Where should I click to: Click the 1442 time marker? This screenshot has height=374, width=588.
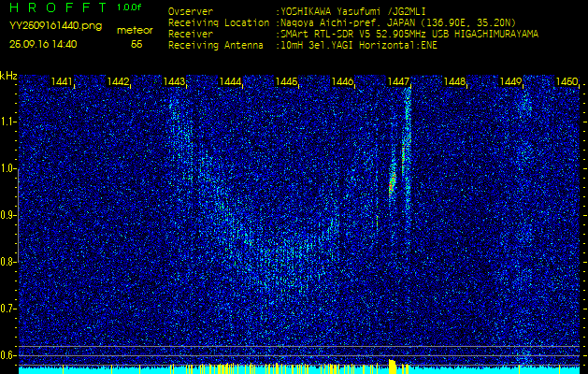pyautogui.click(x=118, y=81)
